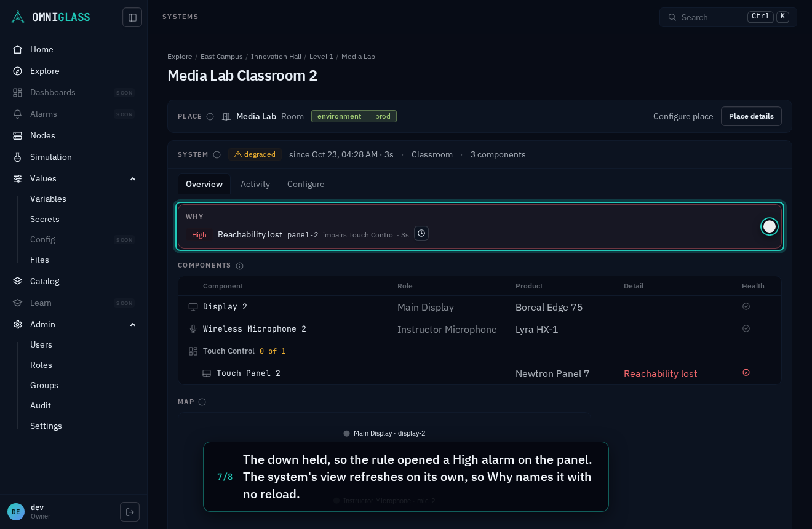Click the log out icon near dev user
The height and width of the screenshot is (529, 812).
click(x=130, y=512)
